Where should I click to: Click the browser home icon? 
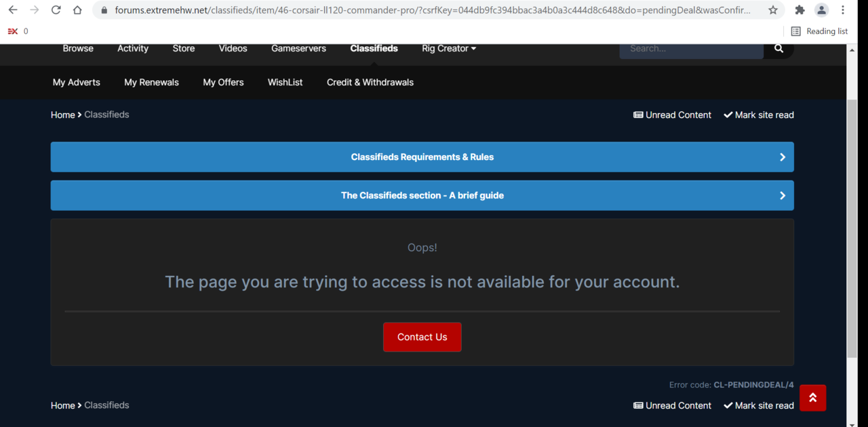(x=77, y=10)
